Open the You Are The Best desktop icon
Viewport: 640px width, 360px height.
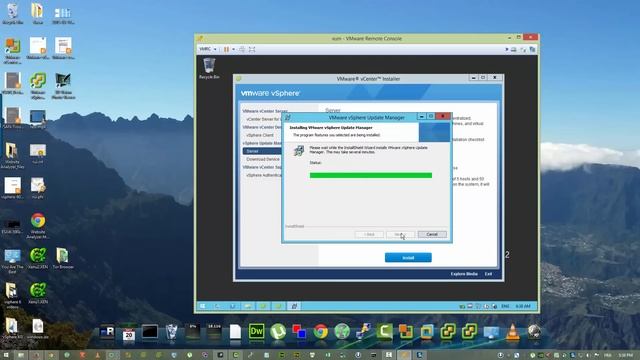[12, 260]
